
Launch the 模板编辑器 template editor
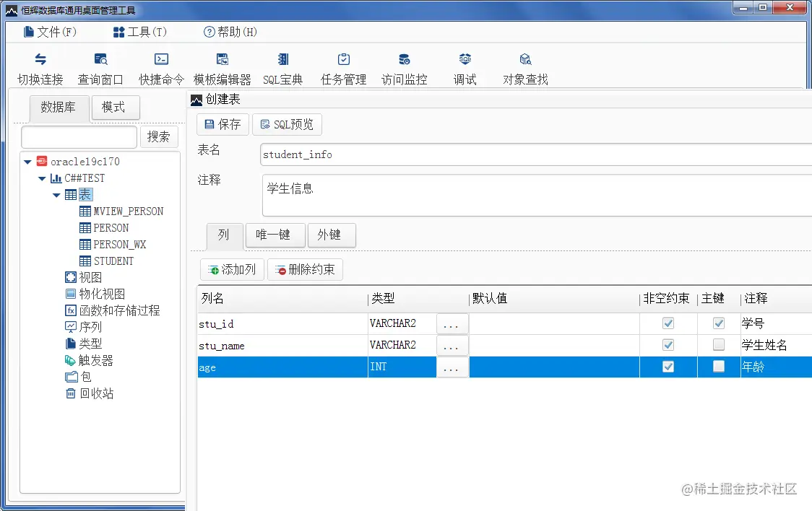(x=223, y=69)
